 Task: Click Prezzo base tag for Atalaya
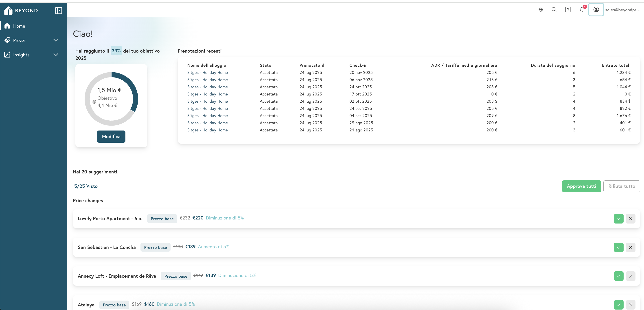(114, 305)
